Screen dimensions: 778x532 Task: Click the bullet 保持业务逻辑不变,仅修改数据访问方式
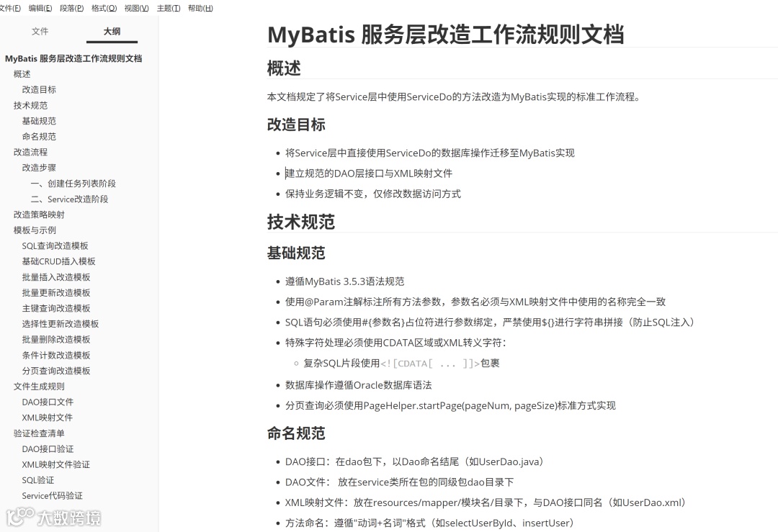click(372, 194)
